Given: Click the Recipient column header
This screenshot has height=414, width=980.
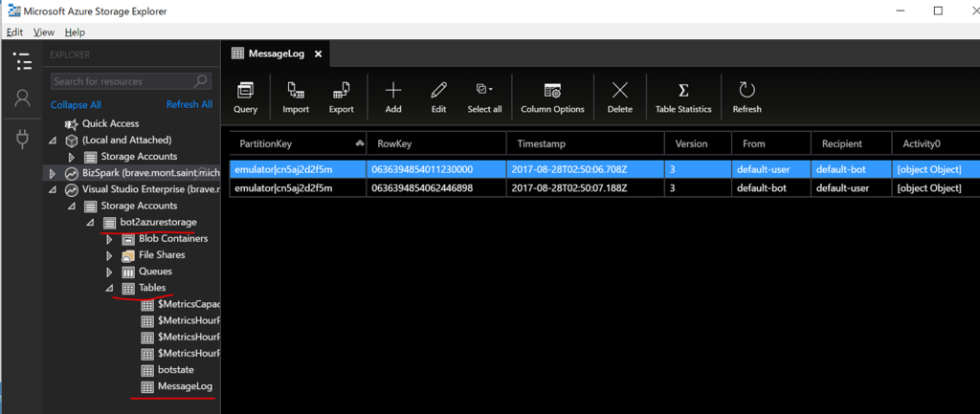Looking at the screenshot, I should tap(851, 143).
